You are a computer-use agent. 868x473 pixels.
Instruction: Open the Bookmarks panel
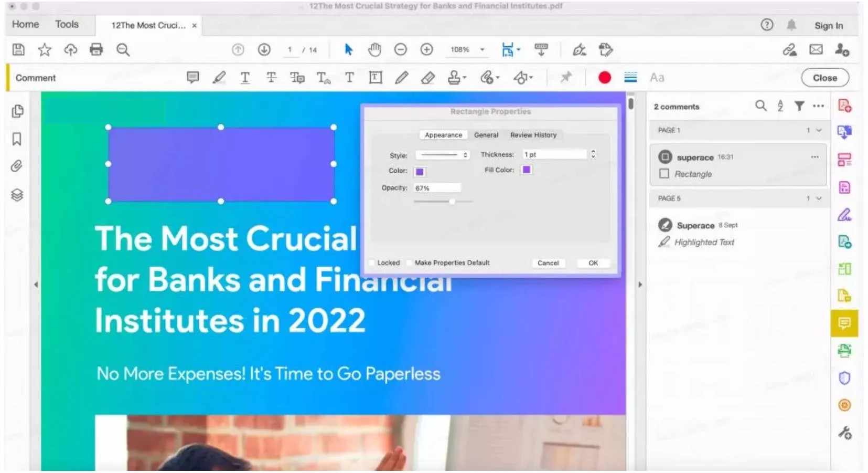coord(17,140)
